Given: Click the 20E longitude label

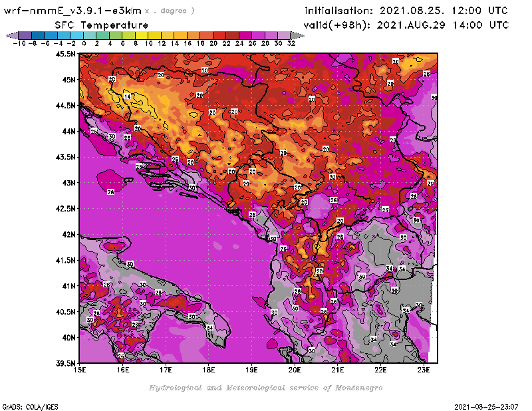Looking at the screenshot, I should [295, 370].
